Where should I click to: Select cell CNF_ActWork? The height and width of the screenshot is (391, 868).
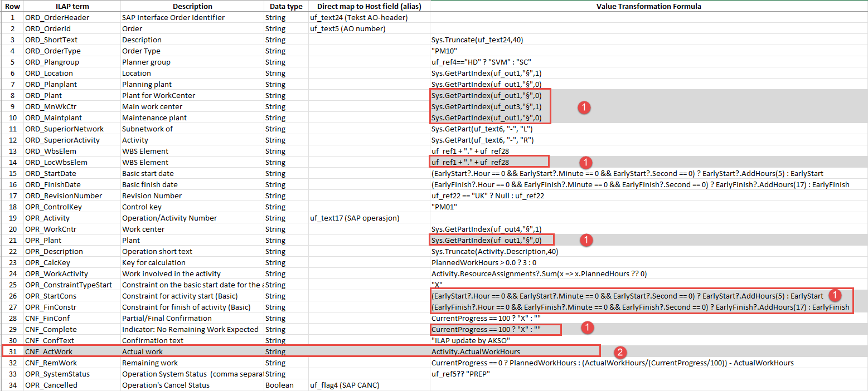[72, 351]
